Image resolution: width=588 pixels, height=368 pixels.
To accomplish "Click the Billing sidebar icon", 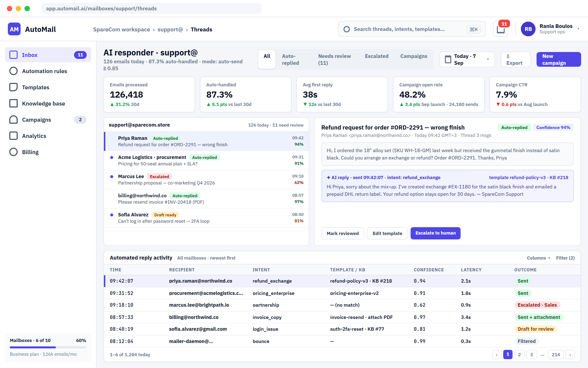I will click(13, 152).
